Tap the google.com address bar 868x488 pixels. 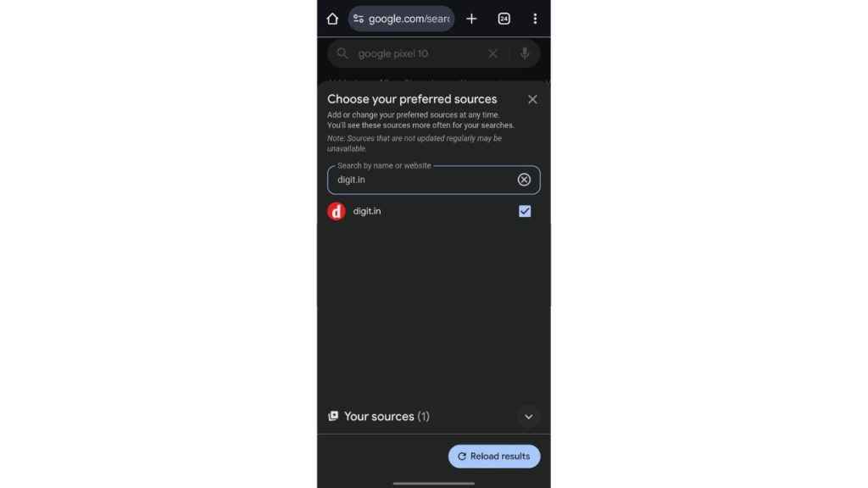point(401,19)
